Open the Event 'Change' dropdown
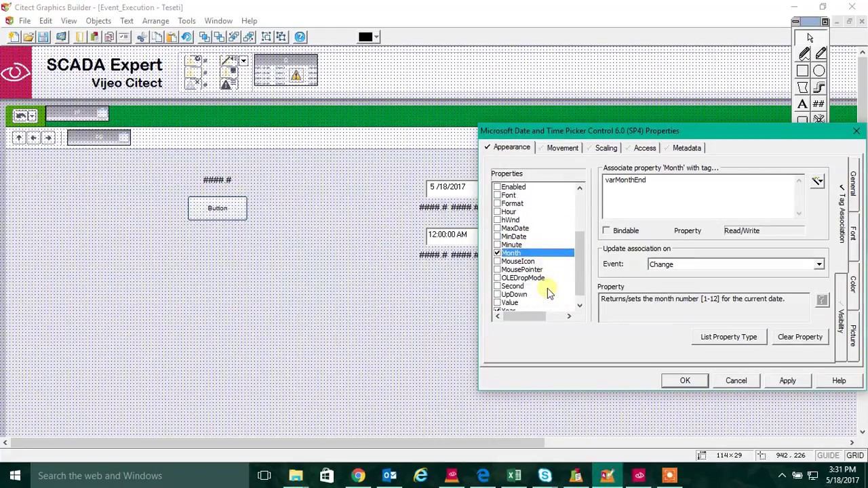 (x=819, y=264)
